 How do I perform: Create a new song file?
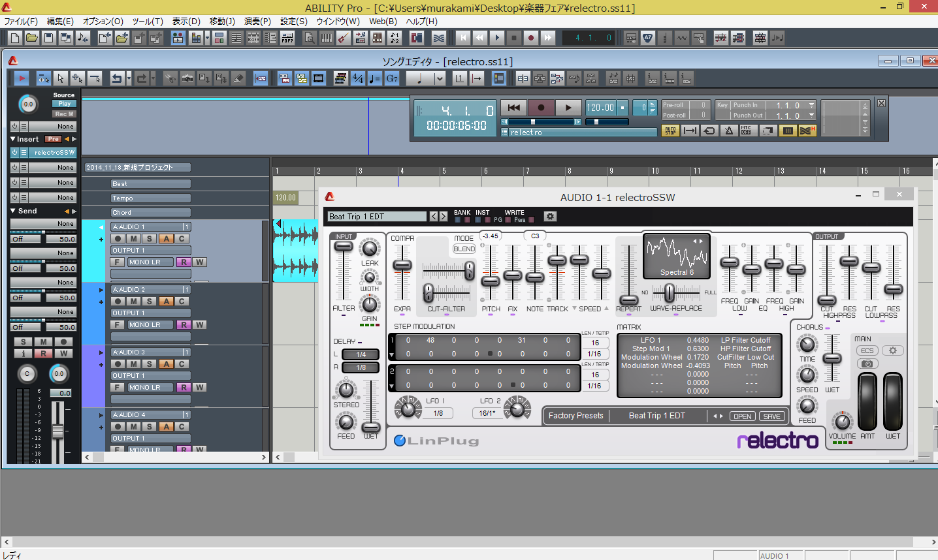click(15, 38)
